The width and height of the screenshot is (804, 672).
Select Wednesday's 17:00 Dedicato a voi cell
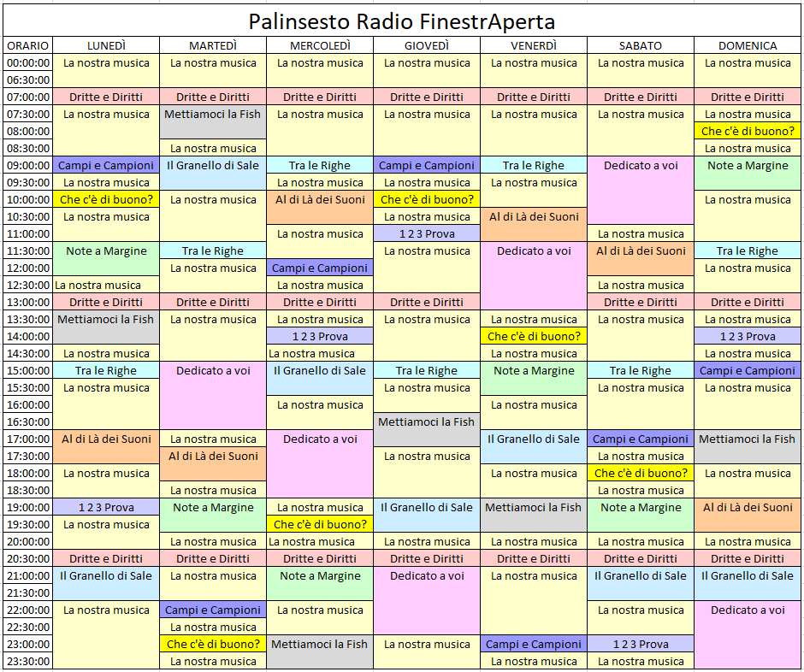320,464
